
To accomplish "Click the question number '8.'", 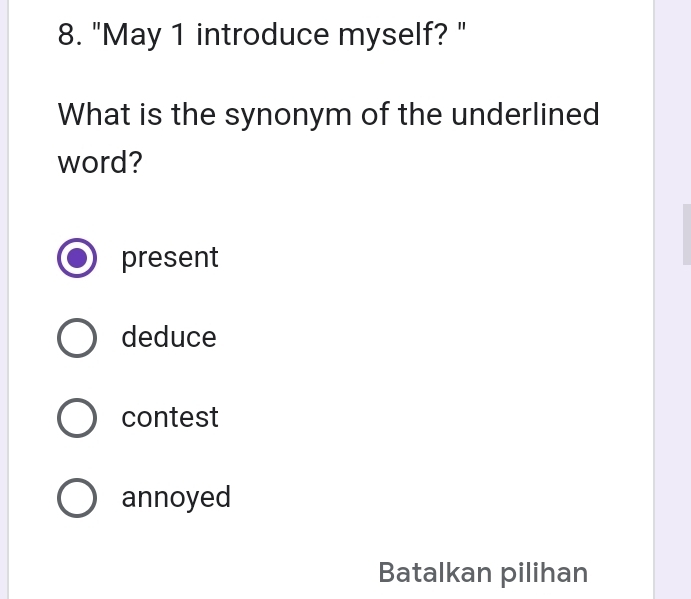I will click(70, 36).
